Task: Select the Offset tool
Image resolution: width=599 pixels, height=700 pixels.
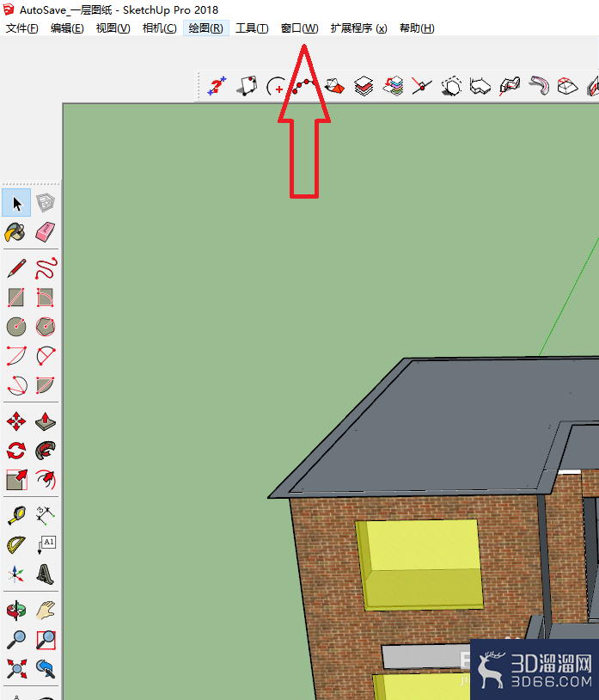Action: (46, 480)
